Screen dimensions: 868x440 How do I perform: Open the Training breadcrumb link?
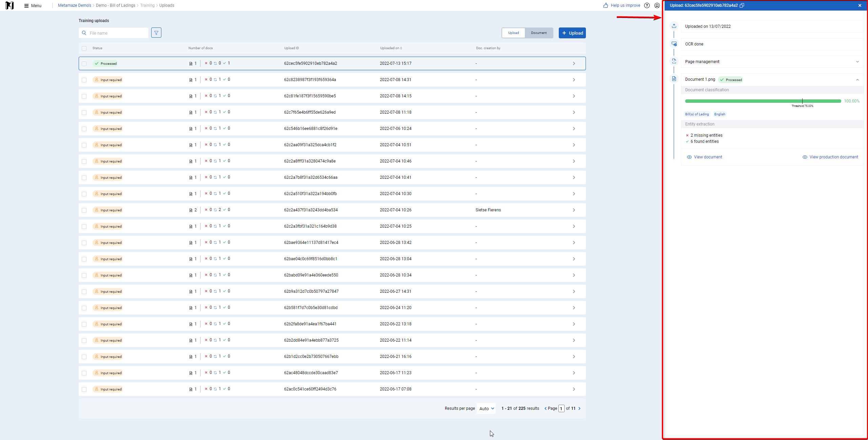click(147, 5)
